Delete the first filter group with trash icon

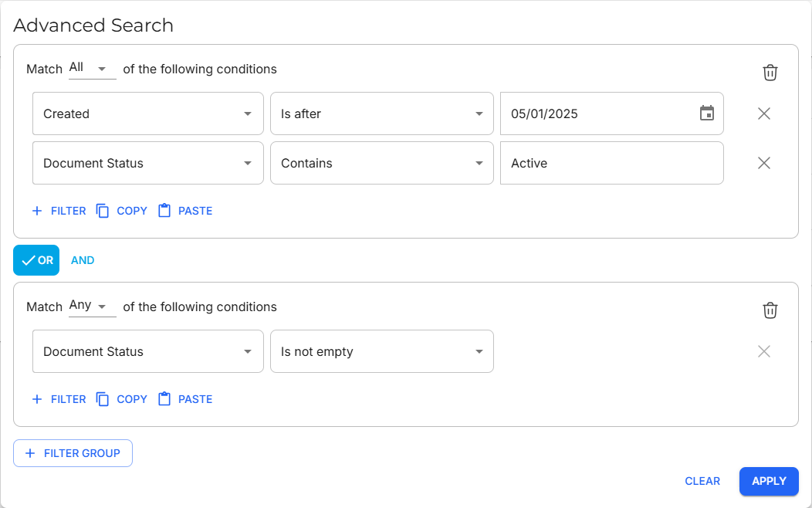(770, 73)
